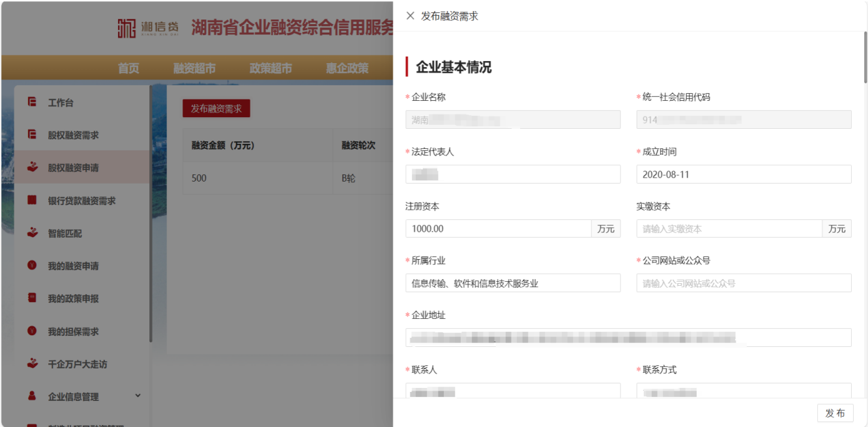
Task: Click the 我的担保需求 sidebar icon
Action: 32,331
